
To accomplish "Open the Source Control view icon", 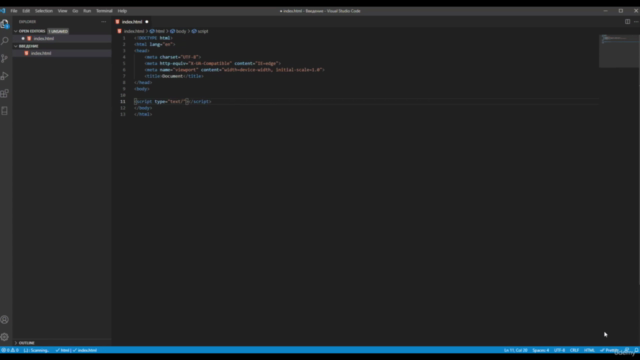I will pos(5,58).
